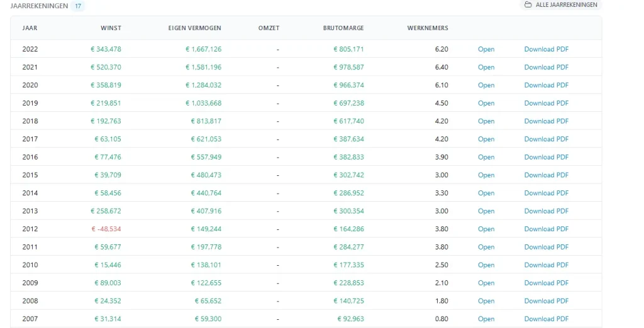Open the 2015 annual report
Image resolution: width=644 pixels, height=328 pixels.
point(486,175)
